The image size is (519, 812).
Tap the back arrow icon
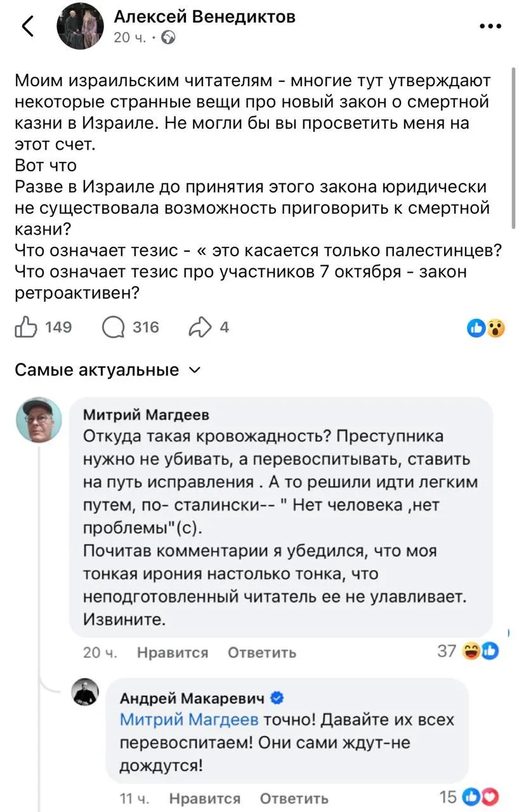28,27
